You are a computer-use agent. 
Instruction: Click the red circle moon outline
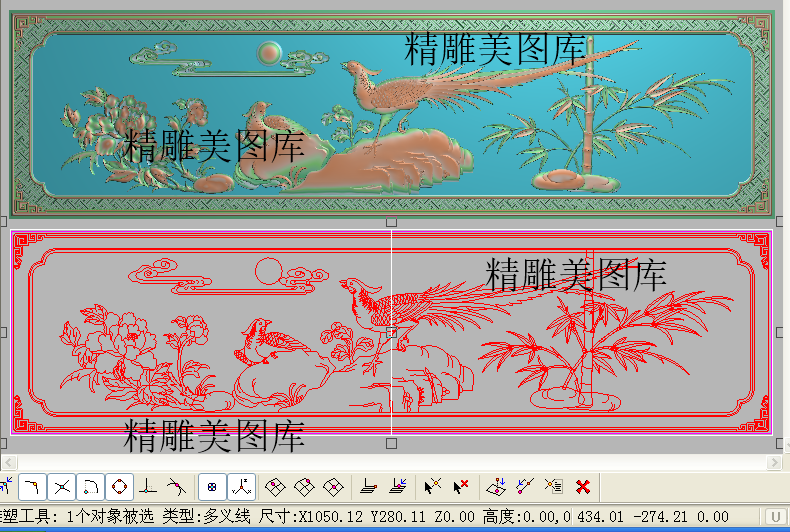coord(269,272)
